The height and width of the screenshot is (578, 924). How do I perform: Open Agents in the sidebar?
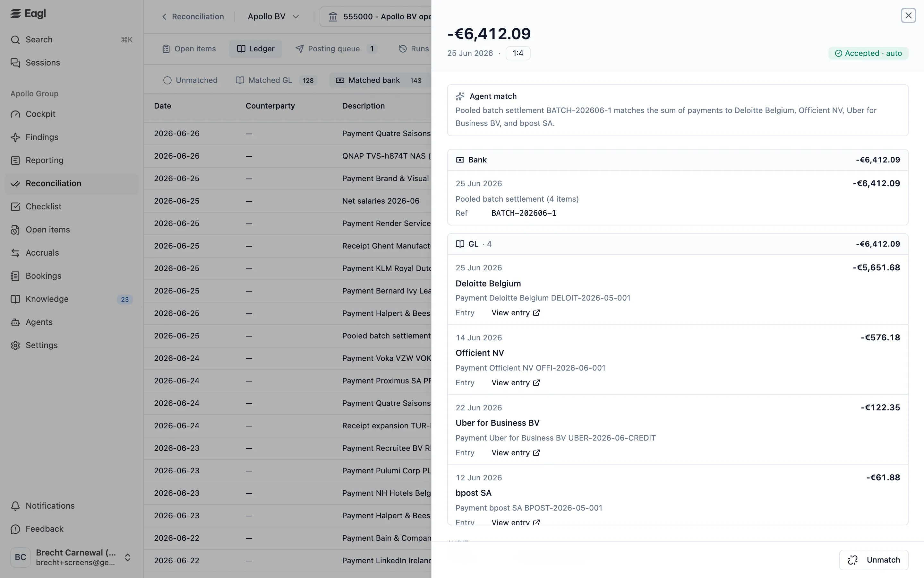[x=72, y=322]
